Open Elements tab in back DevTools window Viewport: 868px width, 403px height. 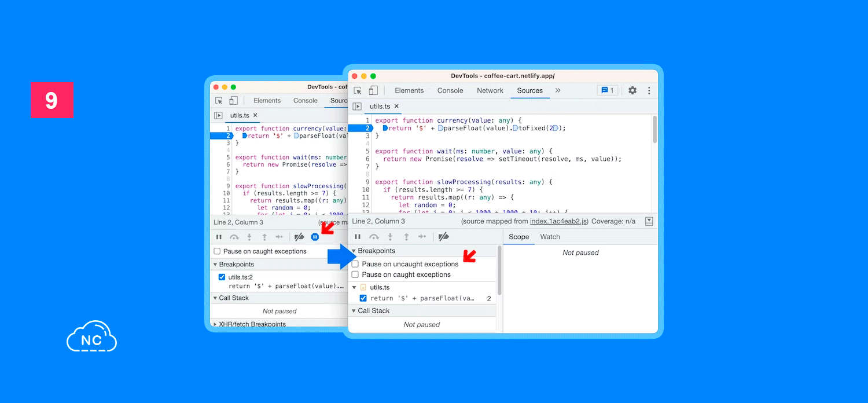267,101
